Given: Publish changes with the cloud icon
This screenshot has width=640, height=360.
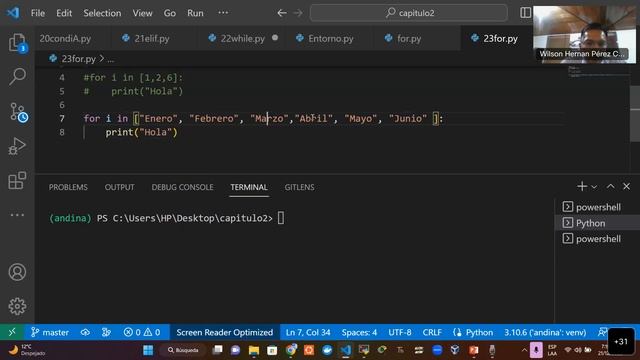Looking at the screenshot, I should (x=85, y=332).
